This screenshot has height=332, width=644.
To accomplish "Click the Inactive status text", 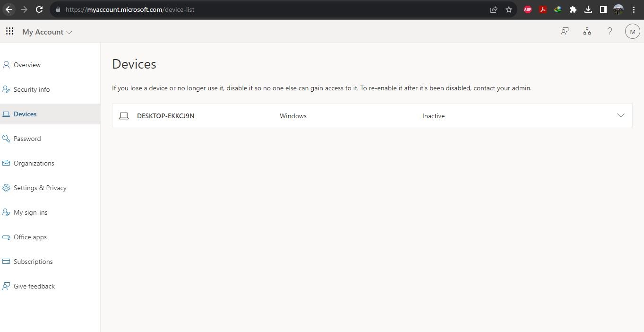I will (433, 116).
